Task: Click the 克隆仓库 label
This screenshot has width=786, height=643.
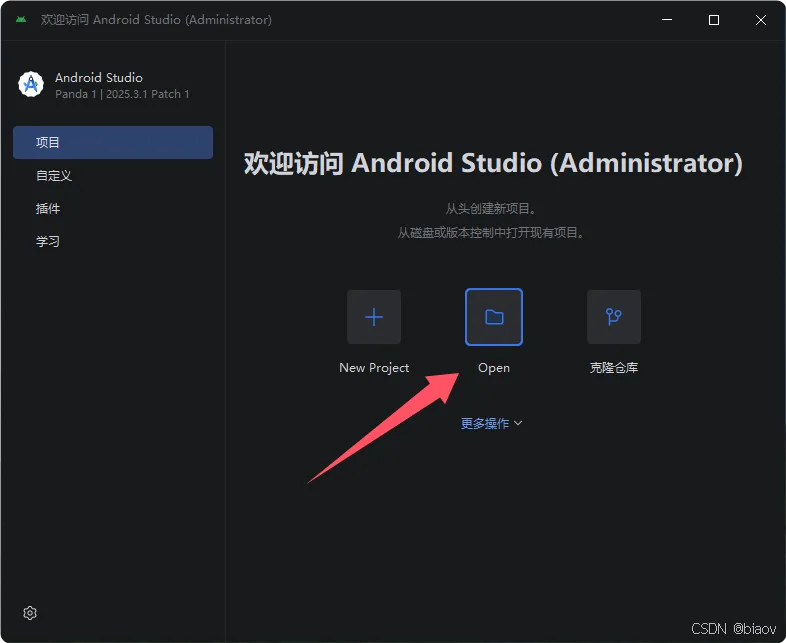Action: [x=614, y=368]
